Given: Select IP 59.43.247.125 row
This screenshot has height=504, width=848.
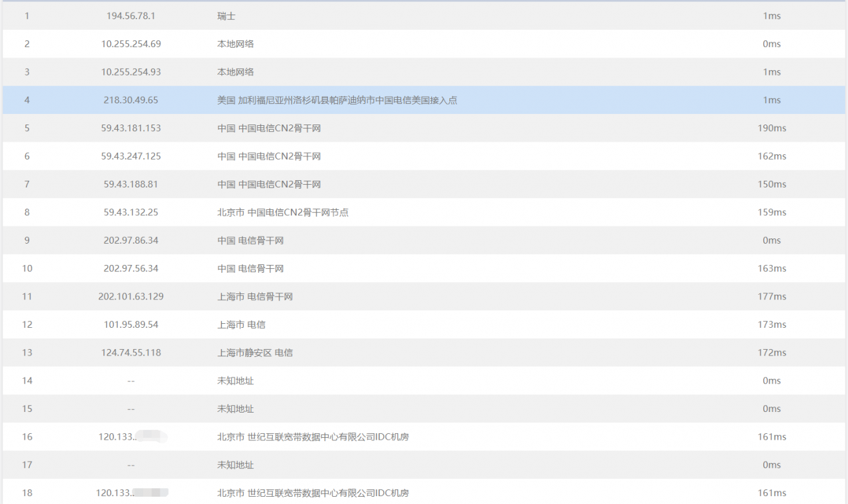Looking at the screenshot, I should tap(424, 156).
